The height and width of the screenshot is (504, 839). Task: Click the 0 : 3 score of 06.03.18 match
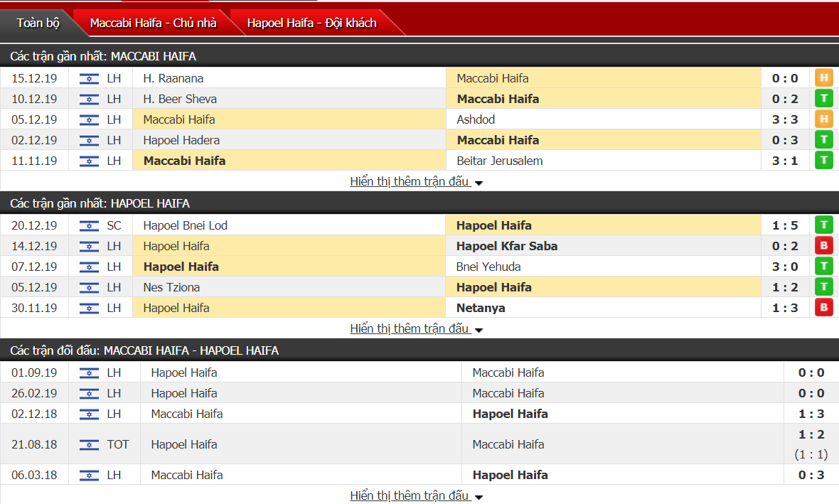click(811, 475)
